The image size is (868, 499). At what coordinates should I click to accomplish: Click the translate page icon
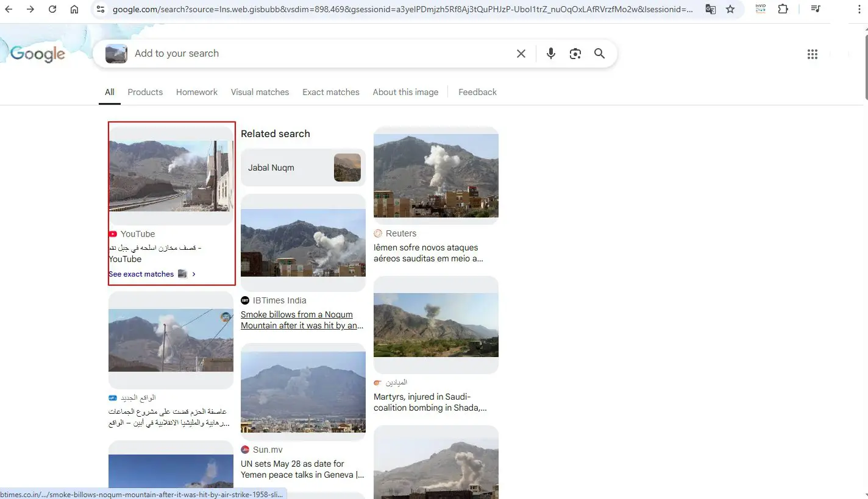(x=711, y=9)
